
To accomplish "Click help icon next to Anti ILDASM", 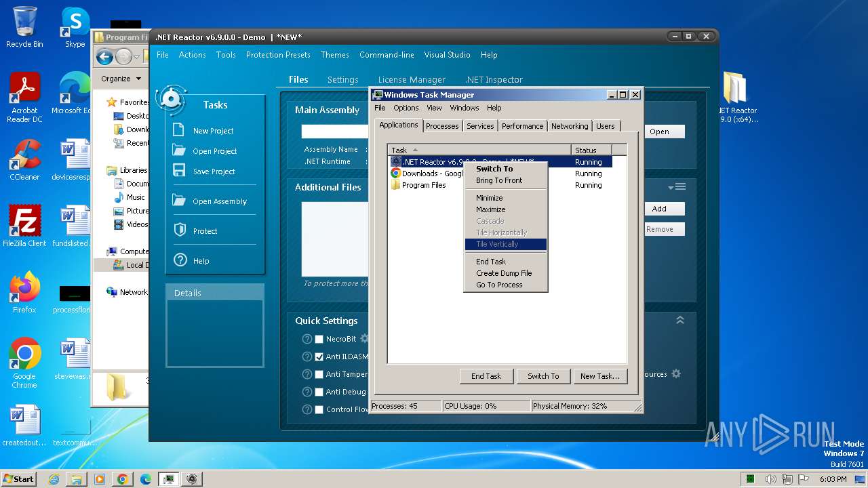I will click(307, 357).
